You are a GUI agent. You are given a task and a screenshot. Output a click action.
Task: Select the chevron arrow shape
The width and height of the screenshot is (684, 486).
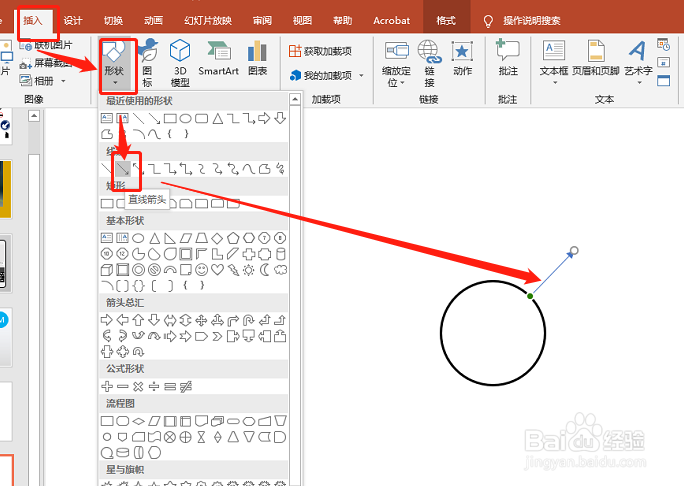[x=217, y=336]
